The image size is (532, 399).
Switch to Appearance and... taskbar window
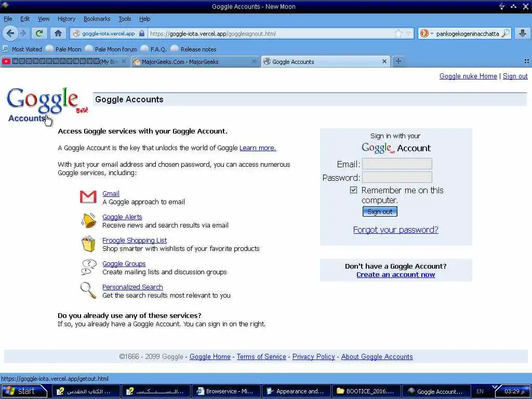tap(296, 391)
